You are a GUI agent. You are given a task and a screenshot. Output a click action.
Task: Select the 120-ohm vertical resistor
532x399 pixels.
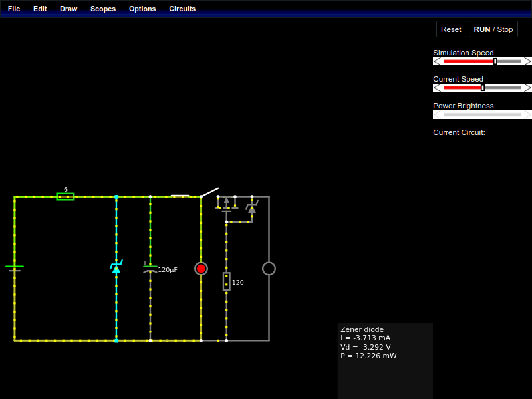point(226,281)
